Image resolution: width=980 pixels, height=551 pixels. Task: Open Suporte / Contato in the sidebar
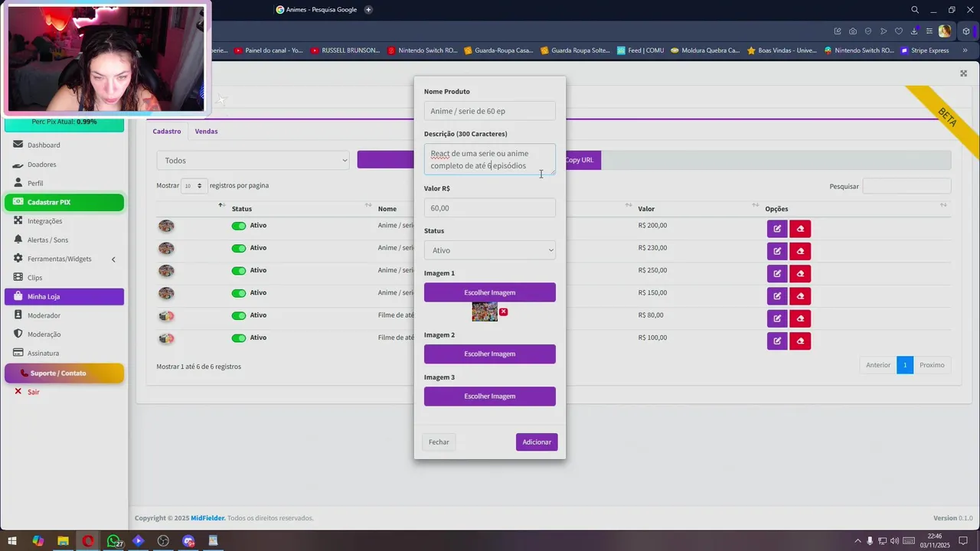coord(64,373)
